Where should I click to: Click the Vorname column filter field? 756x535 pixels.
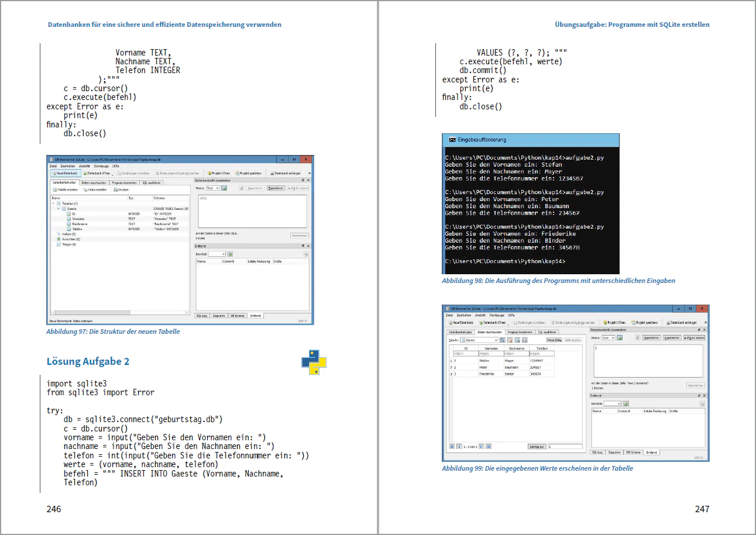point(490,354)
